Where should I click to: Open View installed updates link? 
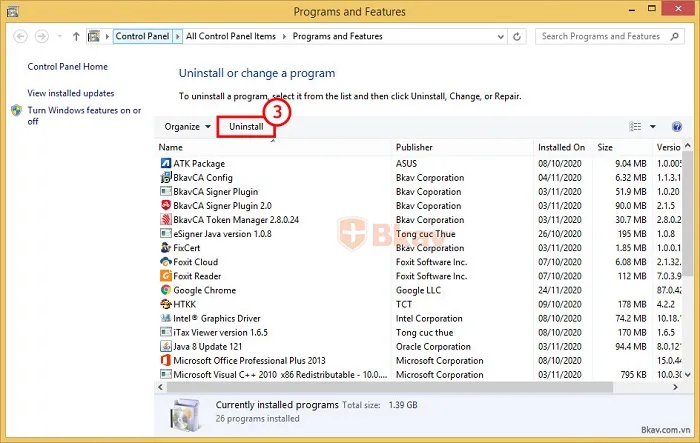(70, 93)
